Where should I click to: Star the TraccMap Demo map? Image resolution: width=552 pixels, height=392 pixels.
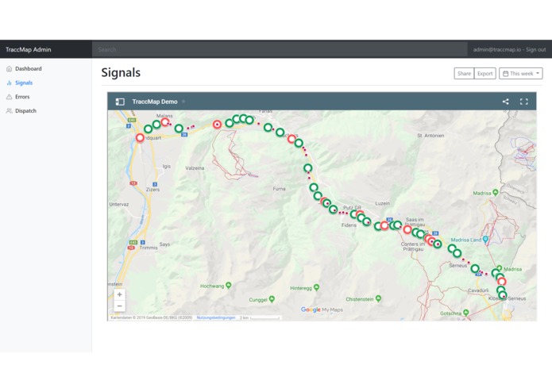pyautogui.click(x=183, y=102)
